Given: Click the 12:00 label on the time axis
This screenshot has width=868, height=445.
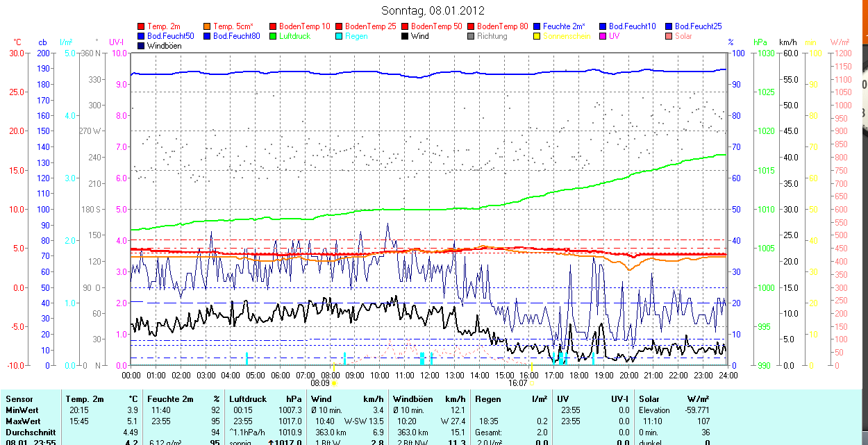Looking at the screenshot, I should coord(429,375).
